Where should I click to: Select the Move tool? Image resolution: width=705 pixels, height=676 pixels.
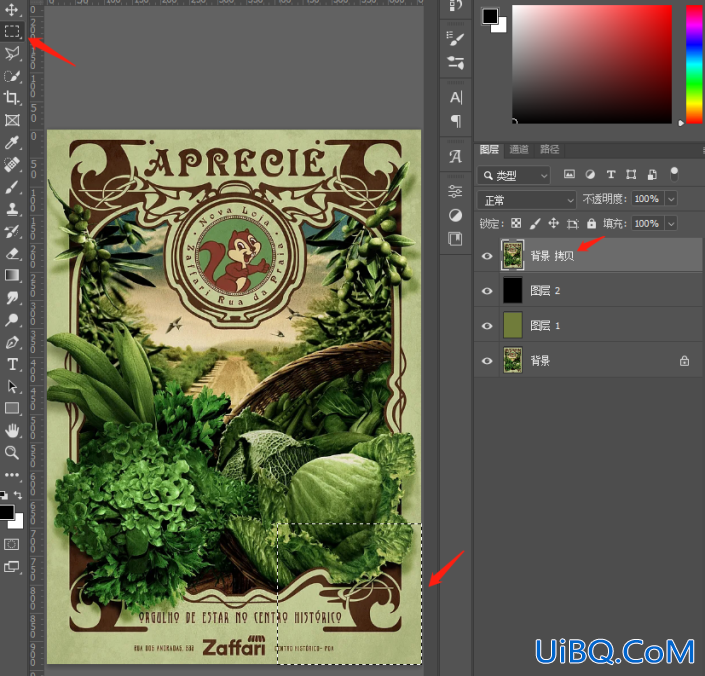12,9
